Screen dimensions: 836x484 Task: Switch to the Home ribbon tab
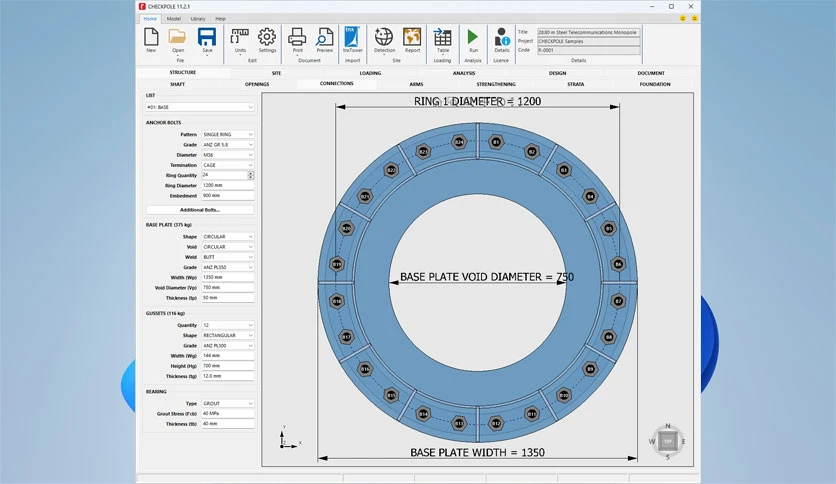tap(150, 19)
